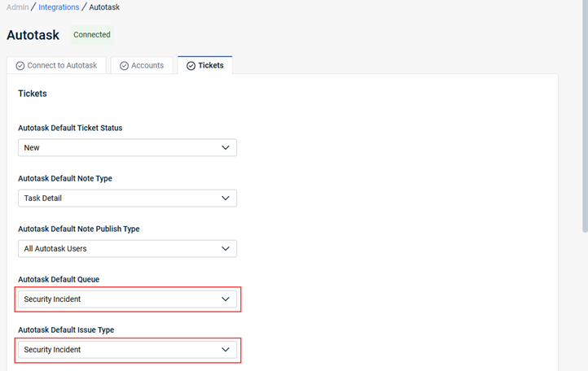Click the checkmark icon on Accounts tab
The height and width of the screenshot is (371, 588).
[x=124, y=66]
